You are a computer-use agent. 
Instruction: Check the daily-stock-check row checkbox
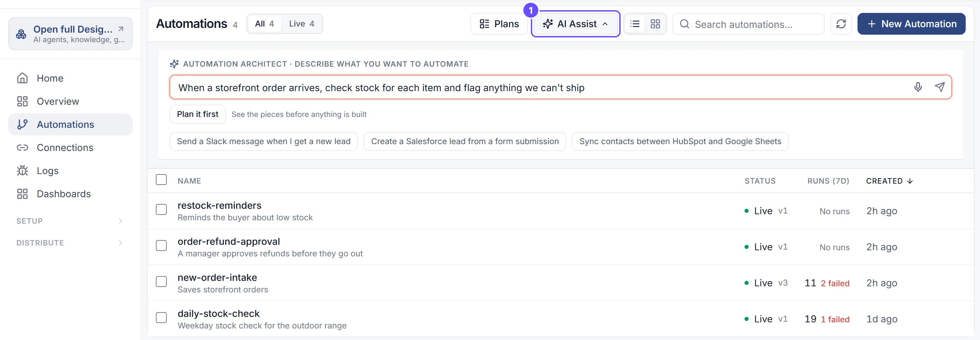click(161, 318)
